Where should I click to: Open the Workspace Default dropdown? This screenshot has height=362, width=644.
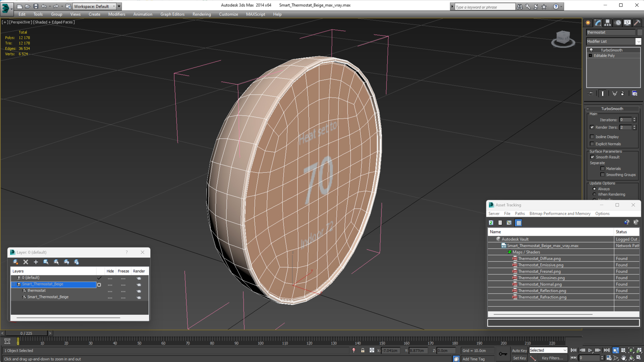click(94, 7)
